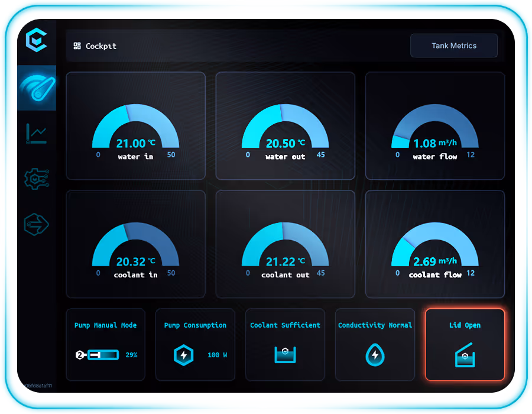Open the settings gear icon in the sidebar
Screen dimensions: 532x414
(x=37, y=179)
